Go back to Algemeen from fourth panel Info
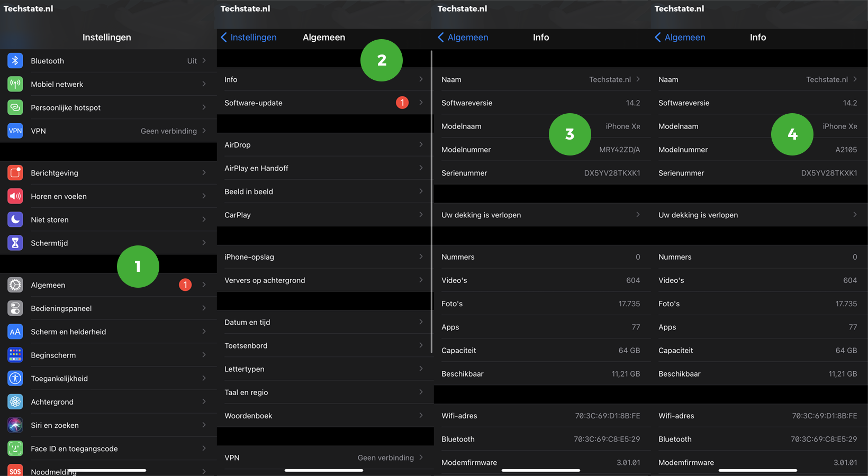The height and width of the screenshot is (476, 868). [x=680, y=37]
